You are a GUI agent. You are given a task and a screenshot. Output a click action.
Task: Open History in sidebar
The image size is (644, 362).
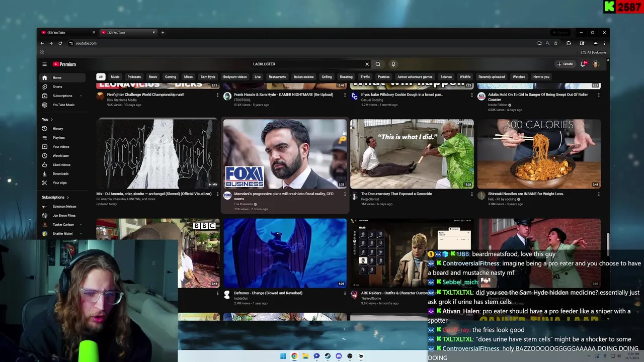57,129
